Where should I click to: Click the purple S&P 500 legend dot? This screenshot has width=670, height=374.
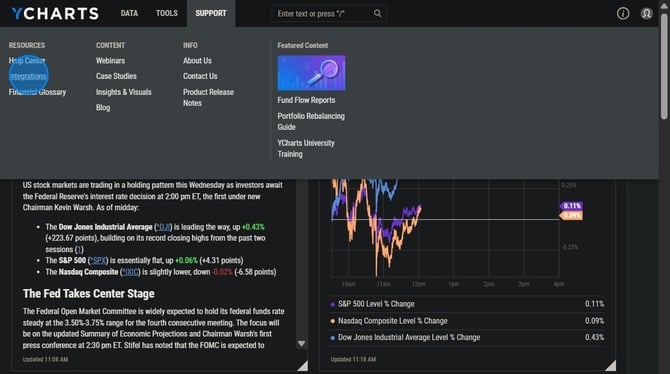(333, 304)
